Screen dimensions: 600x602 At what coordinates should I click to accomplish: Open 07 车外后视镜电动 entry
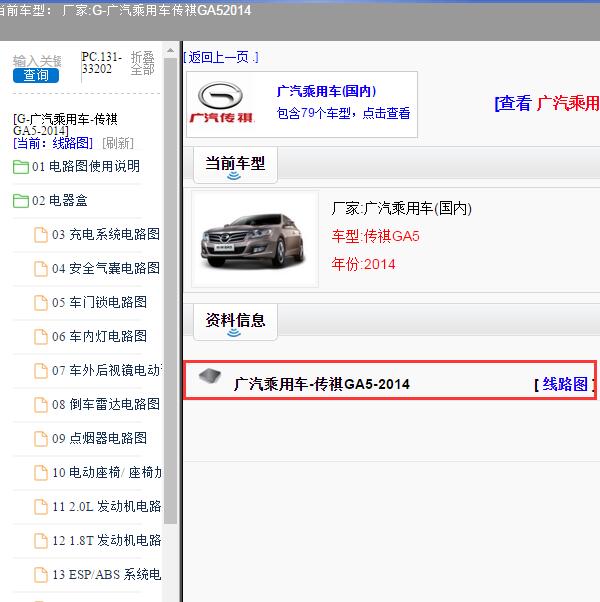107,370
